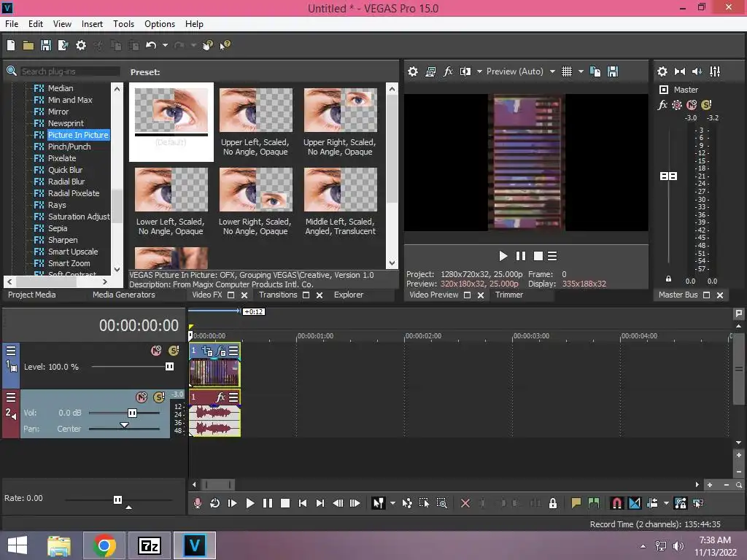Undo the last action
The height and width of the screenshot is (560, 747).
pyautogui.click(x=151, y=45)
